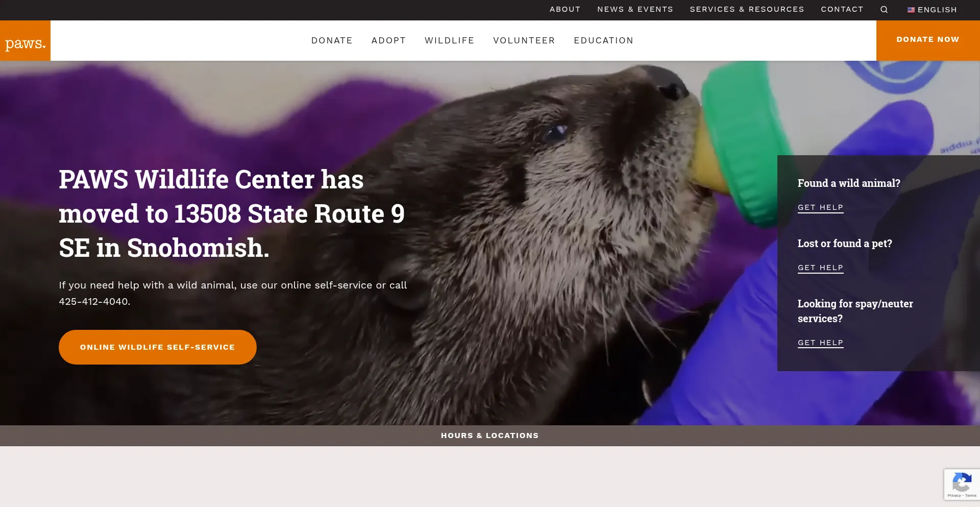Image resolution: width=980 pixels, height=507 pixels.
Task: Click the US flag language icon
Action: click(911, 10)
